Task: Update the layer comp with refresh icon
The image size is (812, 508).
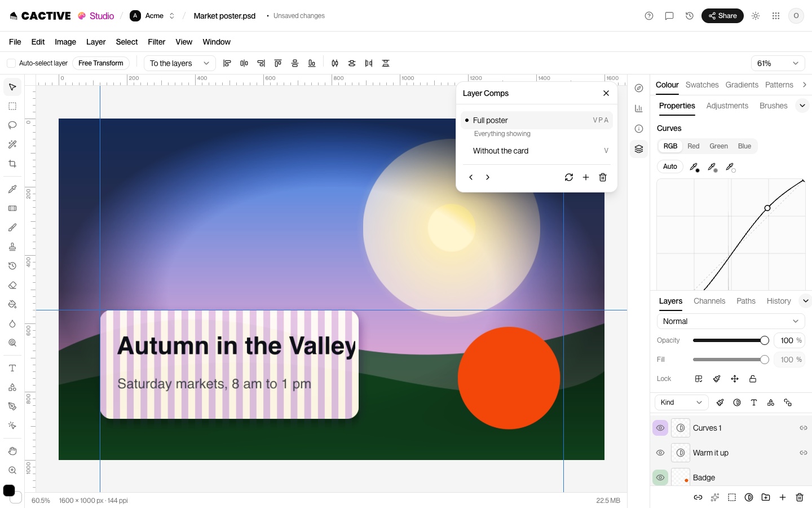Action: click(569, 177)
